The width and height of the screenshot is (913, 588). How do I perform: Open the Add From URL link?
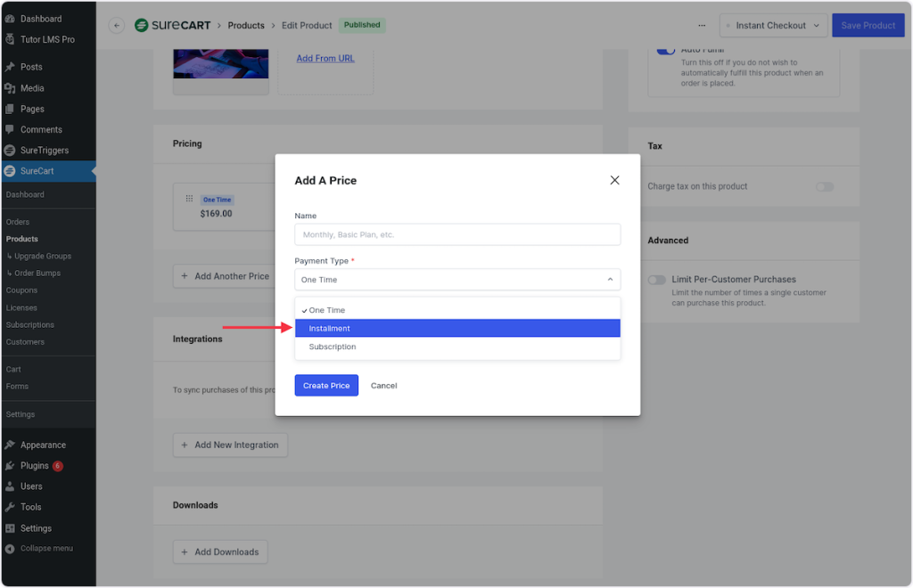tap(325, 59)
